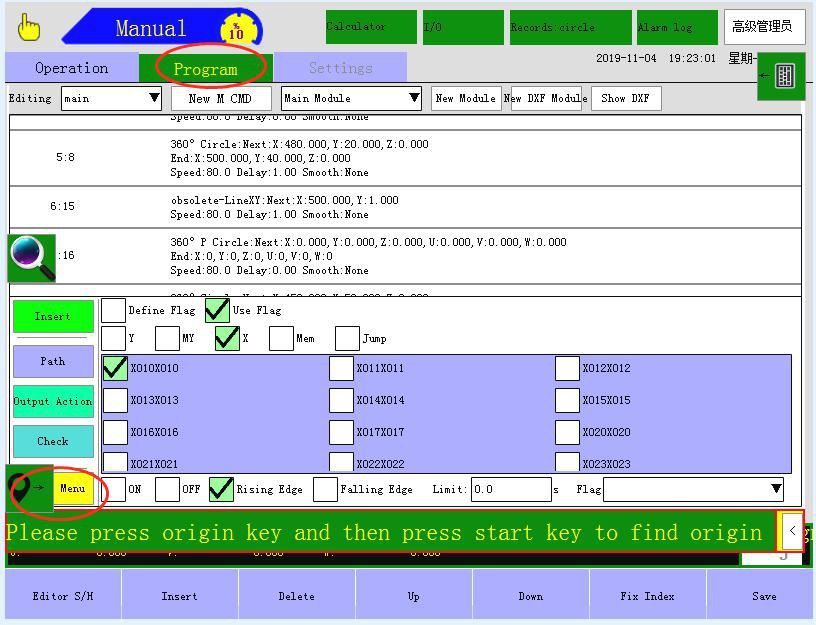Enable the Define Flag checkbox

click(x=114, y=311)
